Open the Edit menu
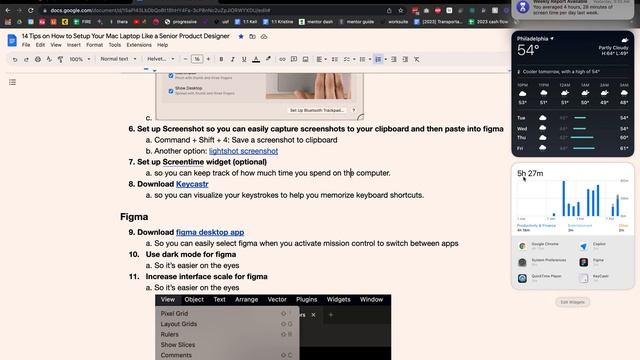This screenshot has width=640, height=360. [40, 45]
